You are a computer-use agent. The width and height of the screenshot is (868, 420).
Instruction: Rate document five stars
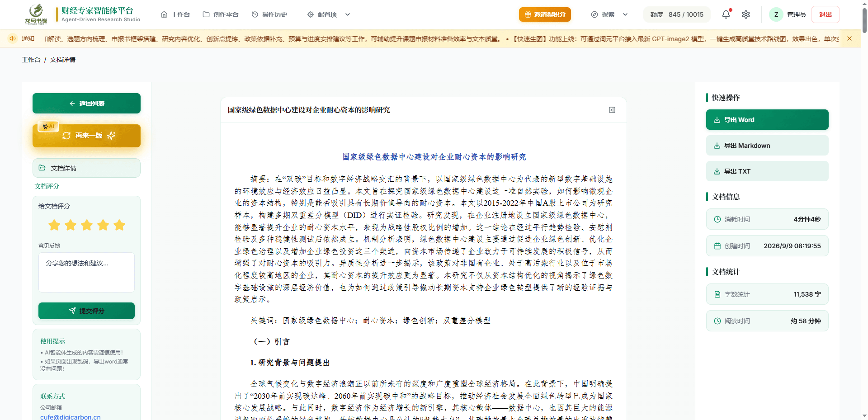tap(119, 225)
